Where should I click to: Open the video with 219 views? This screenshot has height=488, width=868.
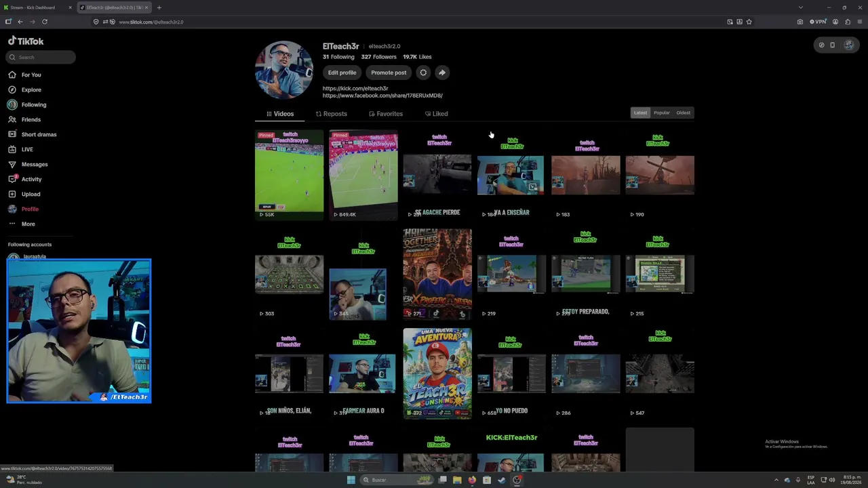(511, 274)
